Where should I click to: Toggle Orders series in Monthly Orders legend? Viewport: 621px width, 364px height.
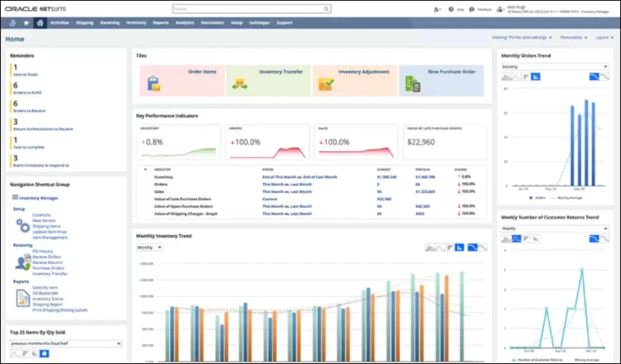point(537,198)
